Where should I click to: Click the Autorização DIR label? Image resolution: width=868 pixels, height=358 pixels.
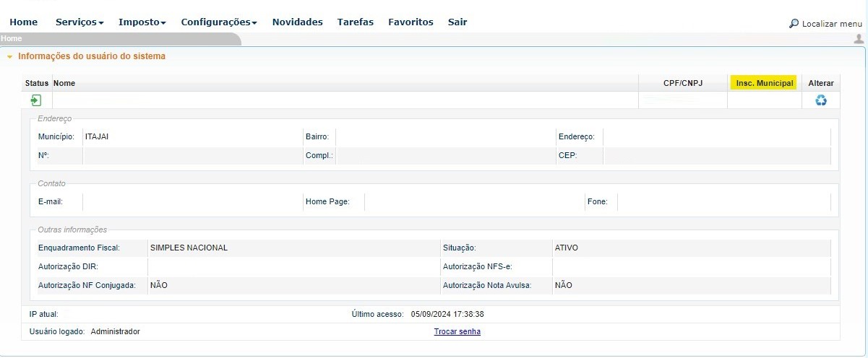68,266
